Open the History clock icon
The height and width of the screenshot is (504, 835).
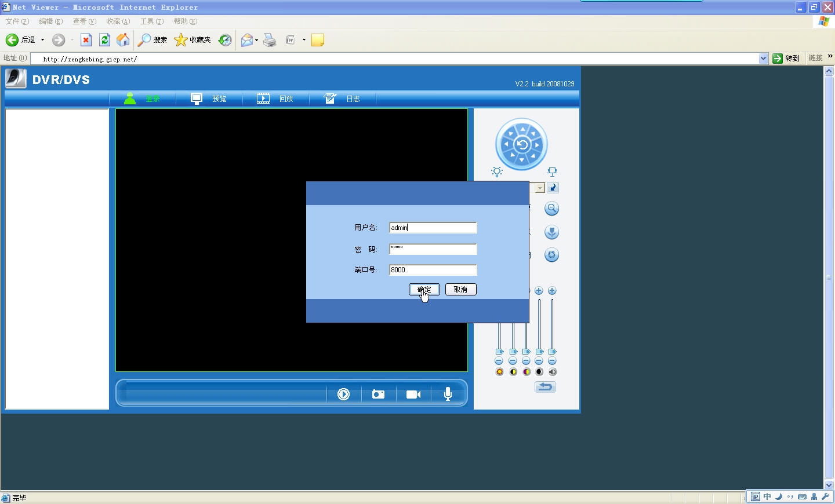tap(225, 40)
